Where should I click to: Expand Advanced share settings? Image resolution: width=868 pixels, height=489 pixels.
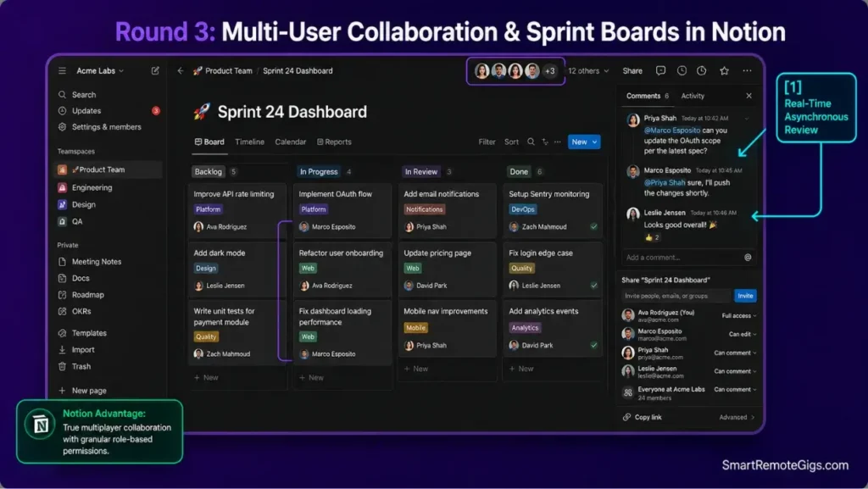pos(737,417)
